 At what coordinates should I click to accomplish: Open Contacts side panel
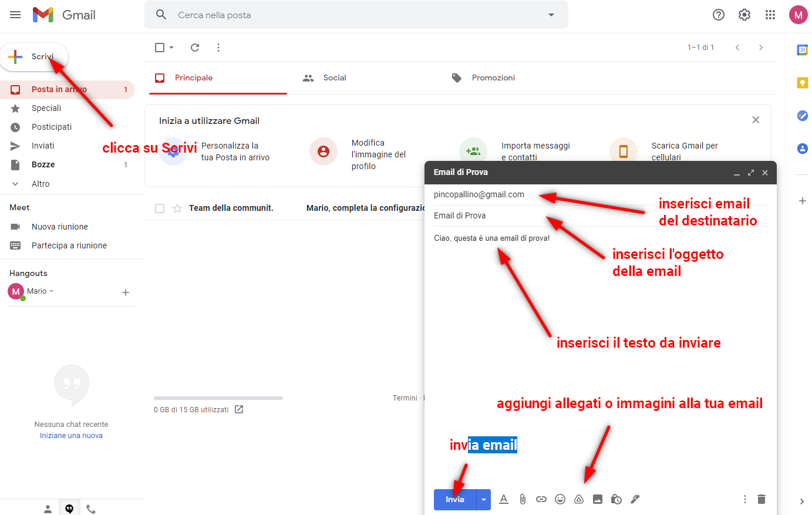click(802, 149)
